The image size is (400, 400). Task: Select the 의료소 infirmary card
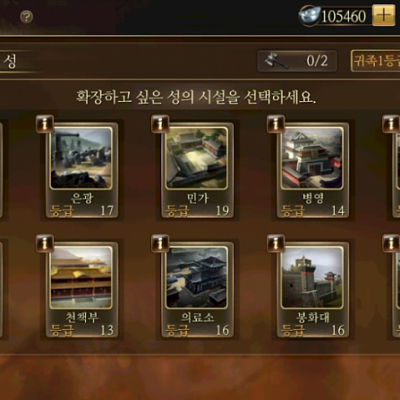197,290
